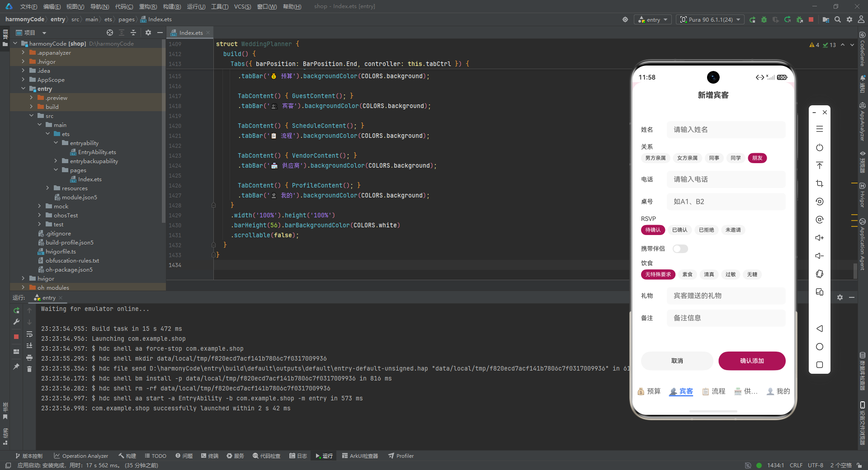868x470 pixels.
Task: Expand the resources folder in project tree
Action: coord(47,188)
